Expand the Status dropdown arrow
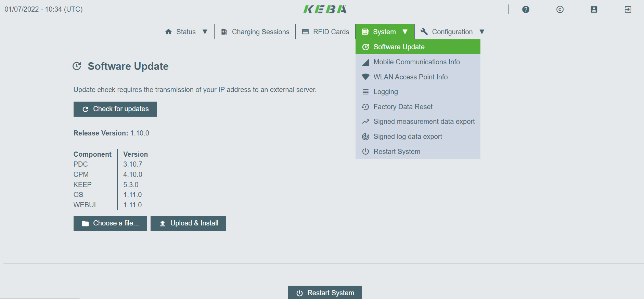Image resolution: width=644 pixels, height=299 pixels. tap(205, 31)
